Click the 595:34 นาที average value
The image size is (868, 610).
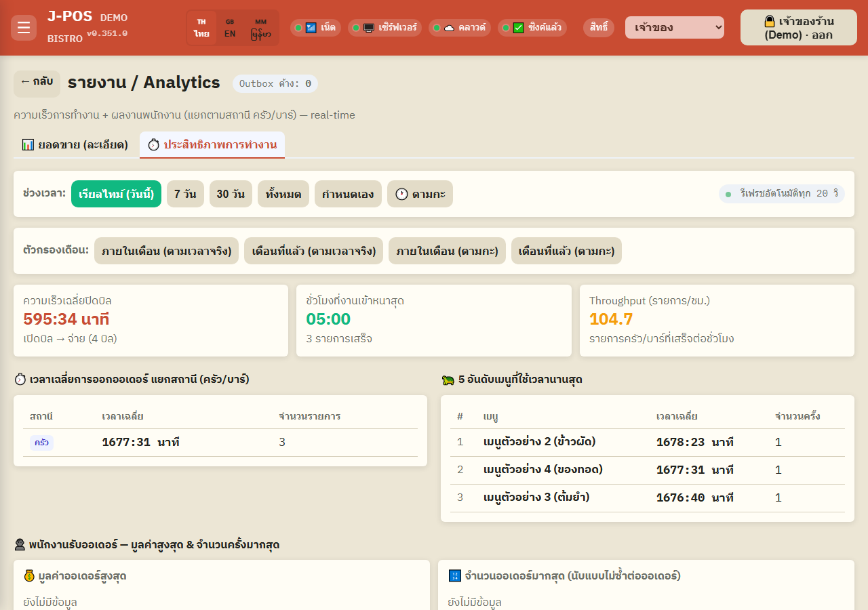(x=66, y=319)
